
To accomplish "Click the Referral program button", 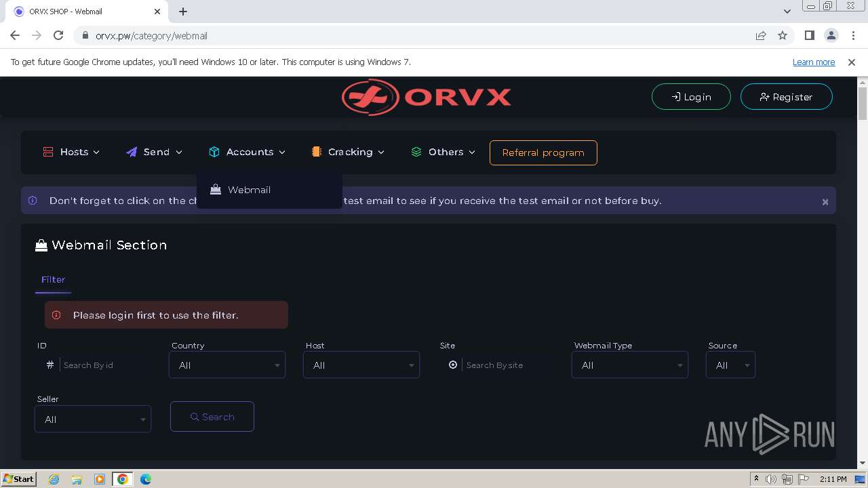I will pyautogui.click(x=543, y=152).
